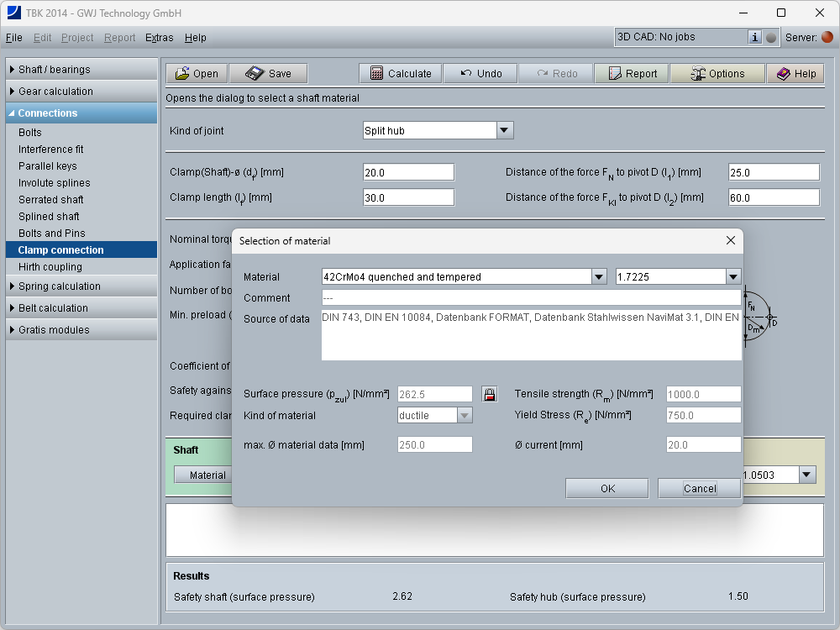Open the Report toolbar button
The width and height of the screenshot is (840, 630).
tap(632, 74)
